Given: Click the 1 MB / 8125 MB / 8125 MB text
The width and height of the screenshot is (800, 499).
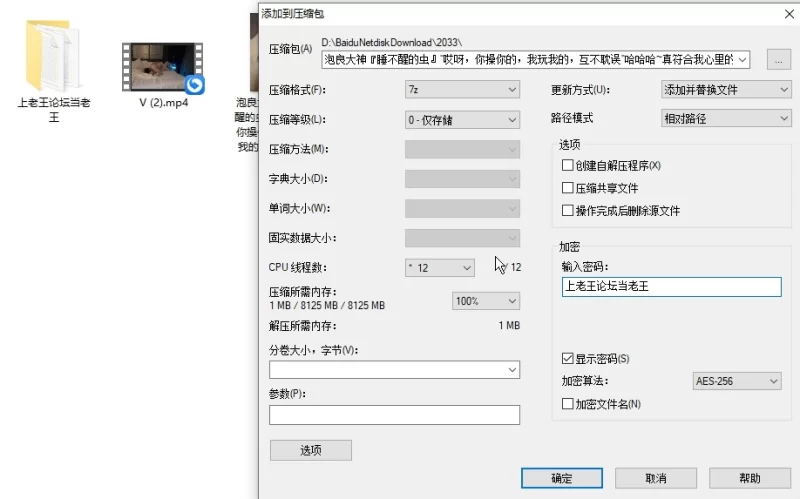Looking at the screenshot, I should 327,306.
